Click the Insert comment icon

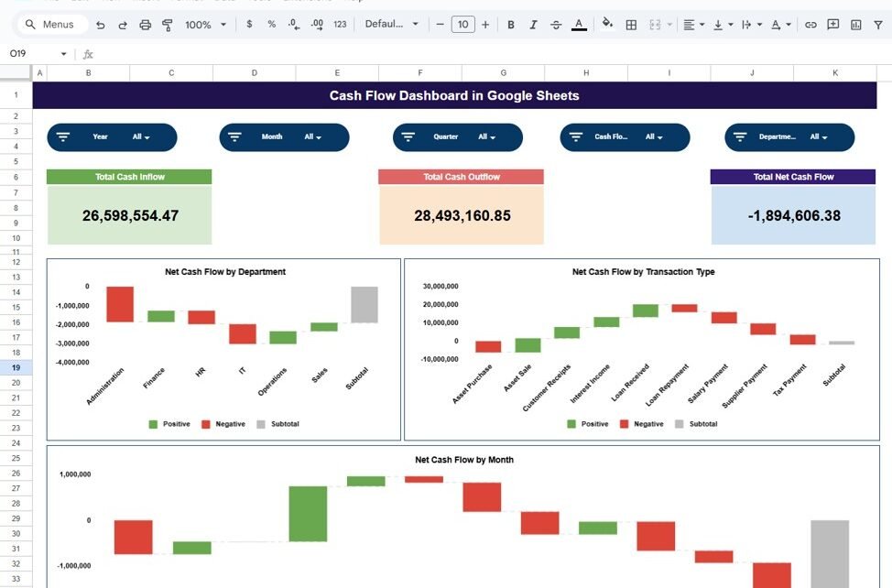tap(833, 25)
